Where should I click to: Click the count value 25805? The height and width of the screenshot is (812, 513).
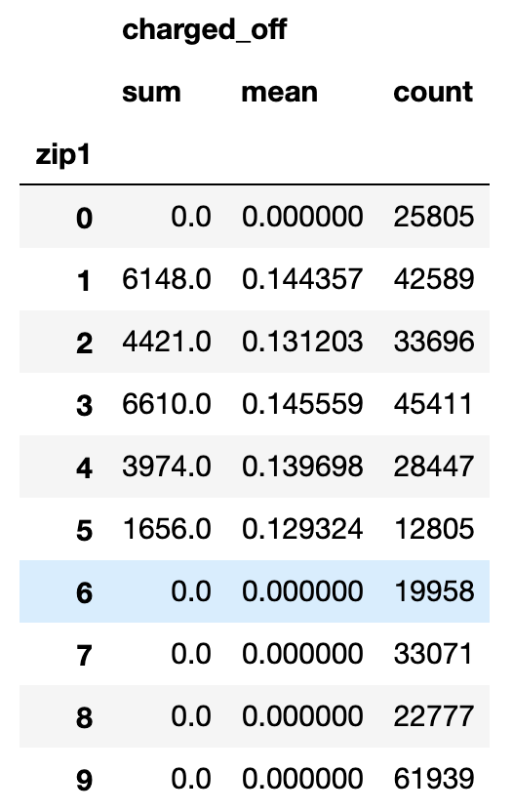(x=434, y=217)
